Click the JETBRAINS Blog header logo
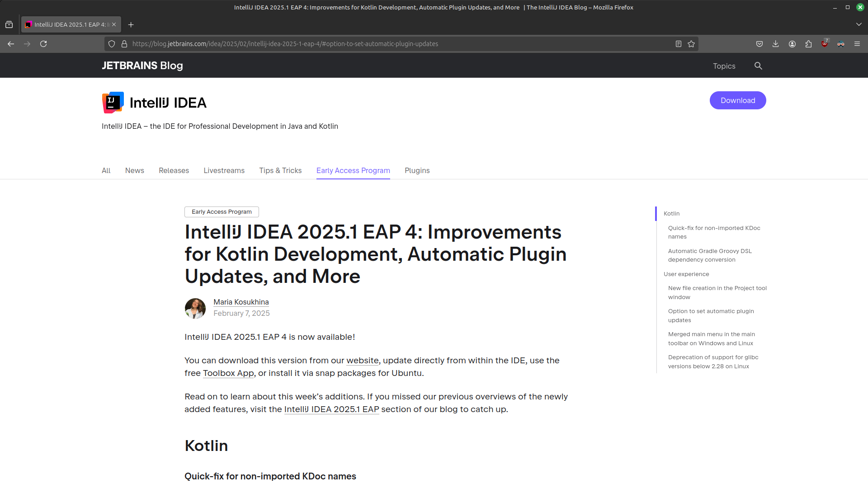 point(142,66)
